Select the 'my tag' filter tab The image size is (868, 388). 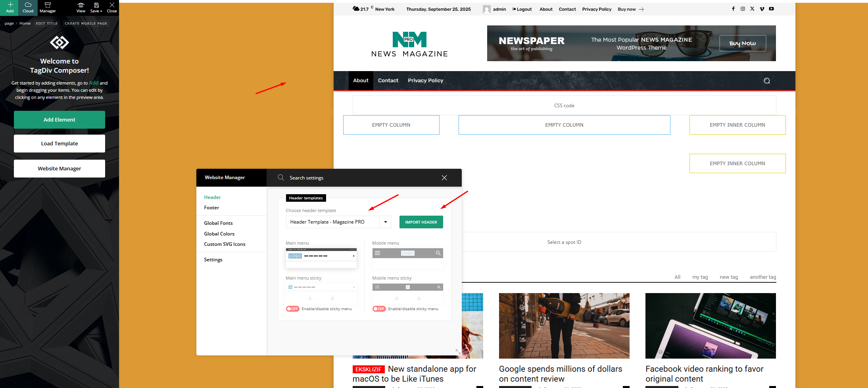[x=700, y=277]
